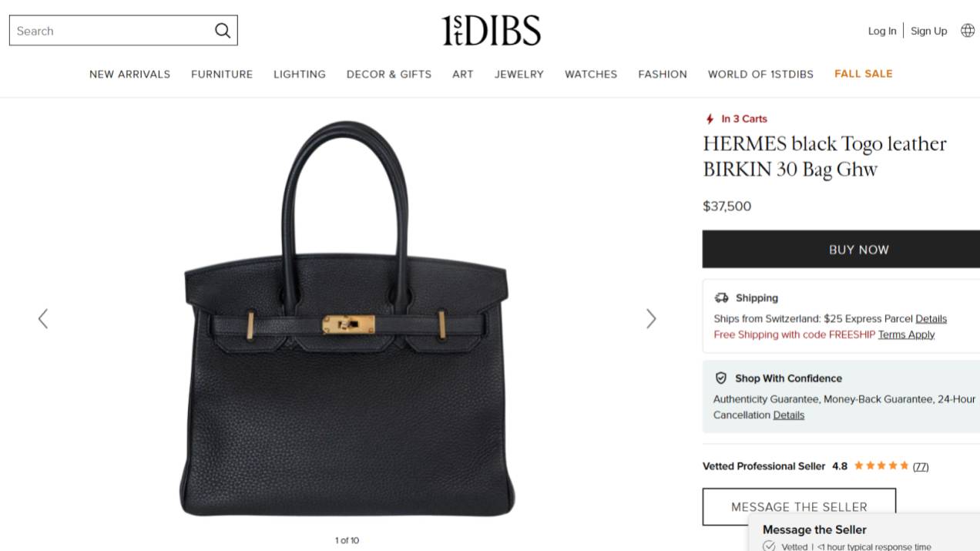Open the Jewelry category menu
This screenshot has width=980, height=551.
coord(519,74)
